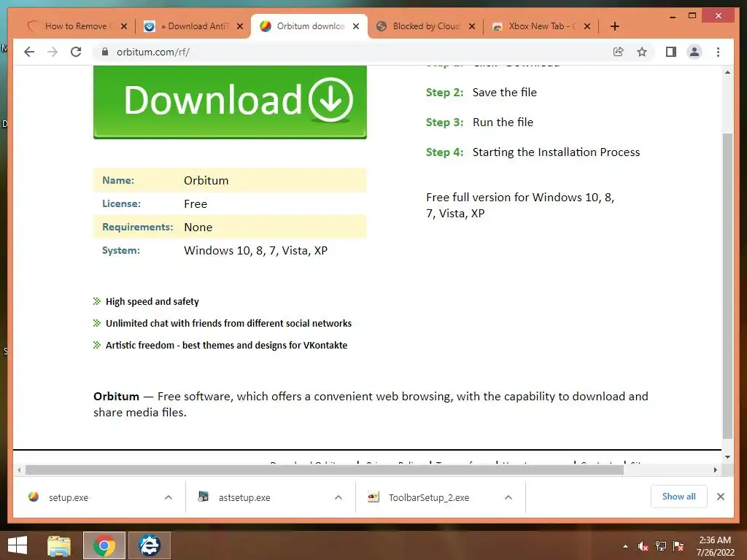Close the Blocked by Cloud tab
Image resolution: width=747 pixels, height=560 pixels.
(472, 26)
